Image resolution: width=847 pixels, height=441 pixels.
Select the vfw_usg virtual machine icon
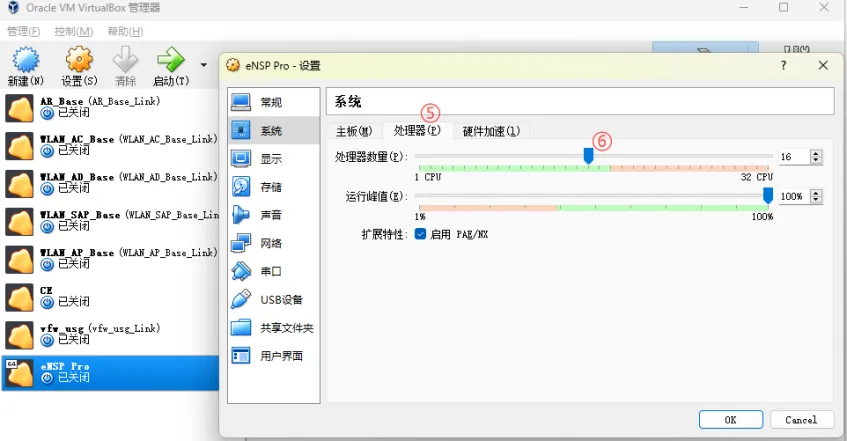pos(19,335)
